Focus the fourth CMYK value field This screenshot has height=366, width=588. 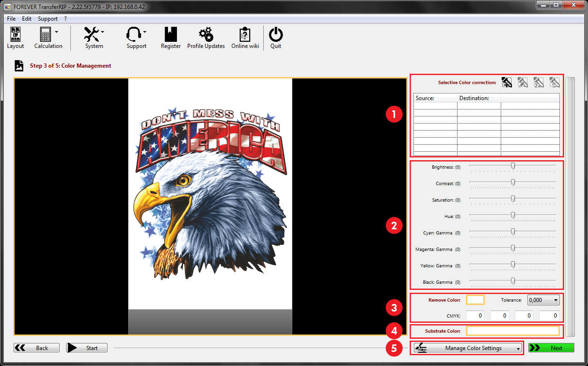click(549, 316)
